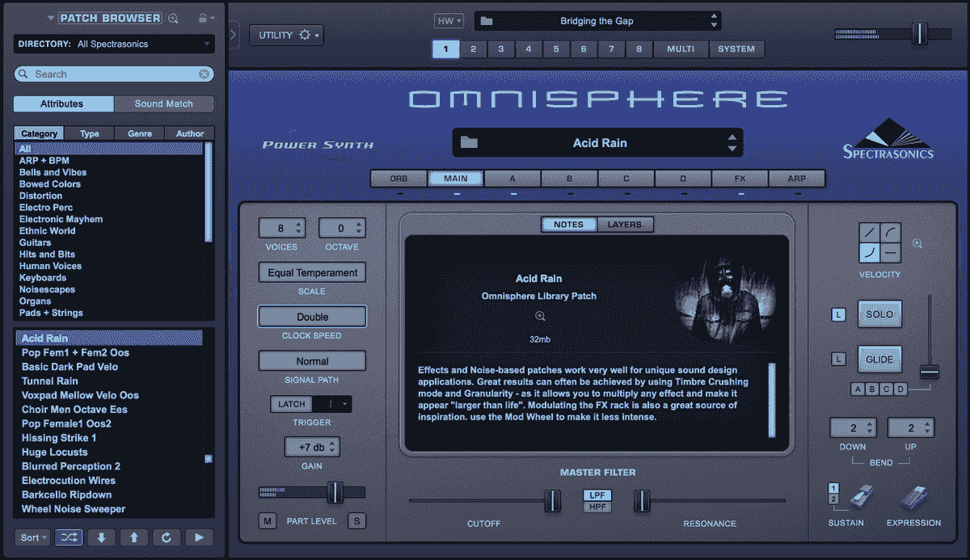Switch to the LAYERS tab

pyautogui.click(x=626, y=224)
